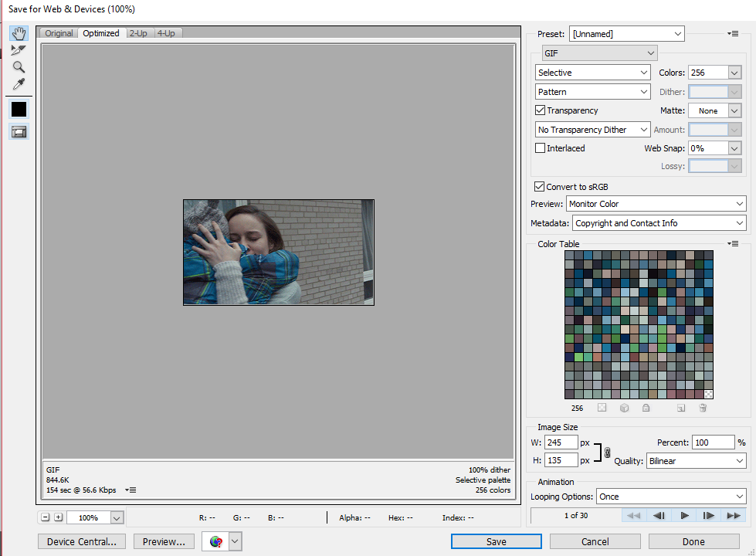The height and width of the screenshot is (556, 756).
Task: Select the Slice Select tool
Action: click(19, 50)
